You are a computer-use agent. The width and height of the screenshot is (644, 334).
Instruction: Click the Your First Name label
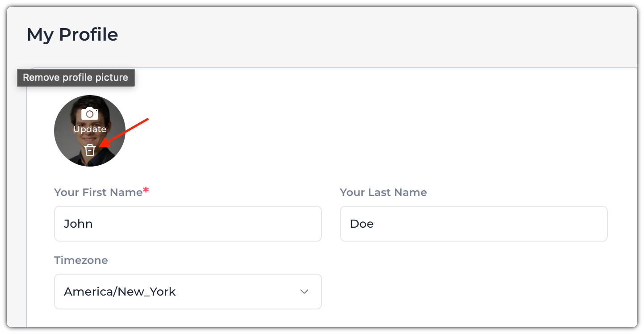click(98, 192)
